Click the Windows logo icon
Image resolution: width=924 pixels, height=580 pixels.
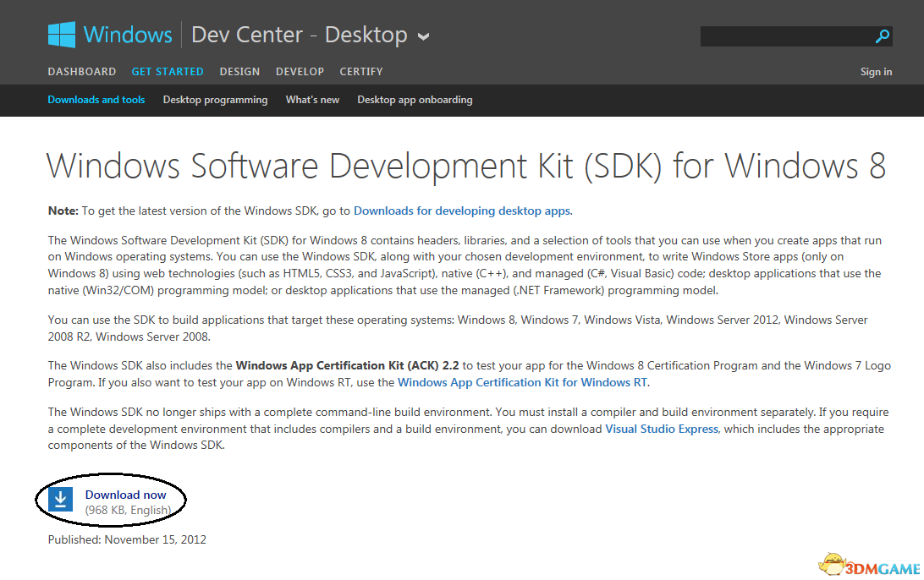[x=61, y=35]
